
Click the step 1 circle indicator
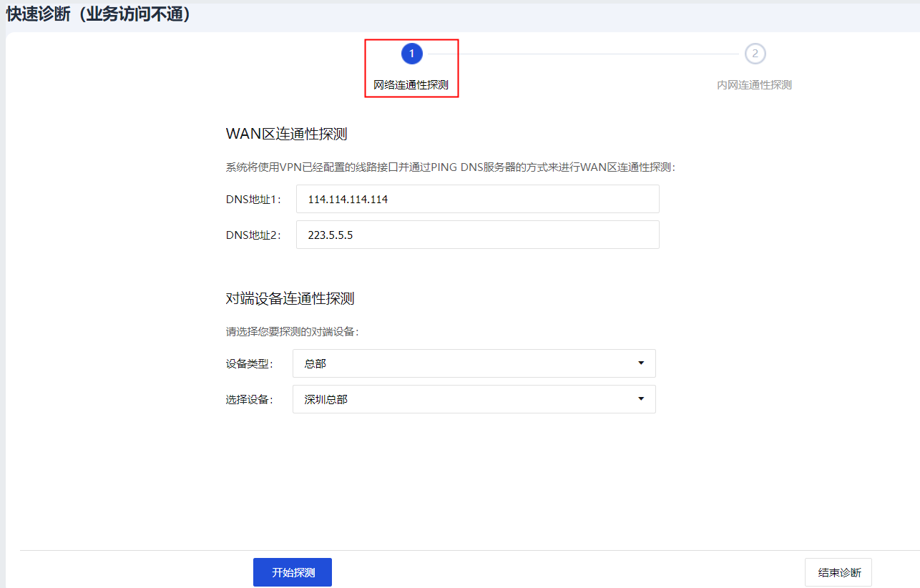coord(411,54)
